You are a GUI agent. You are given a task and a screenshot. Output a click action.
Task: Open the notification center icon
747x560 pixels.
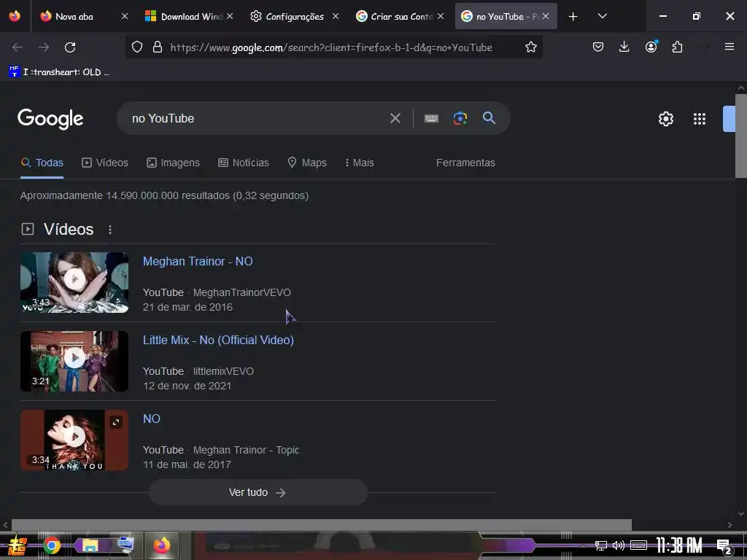(724, 546)
